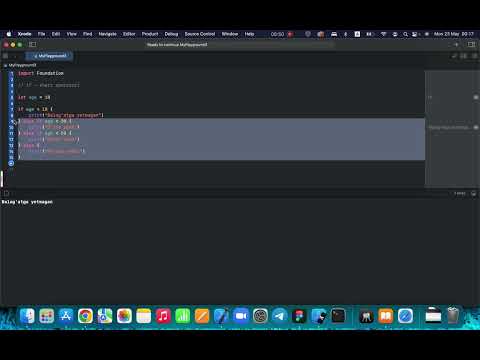This screenshot has height=360, width=480.
Task: Open Notes from the Dock
Action: 144,316
